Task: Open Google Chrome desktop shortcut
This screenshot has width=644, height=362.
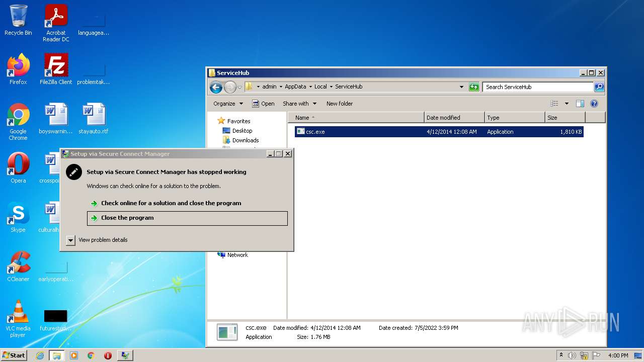Action: (18, 122)
